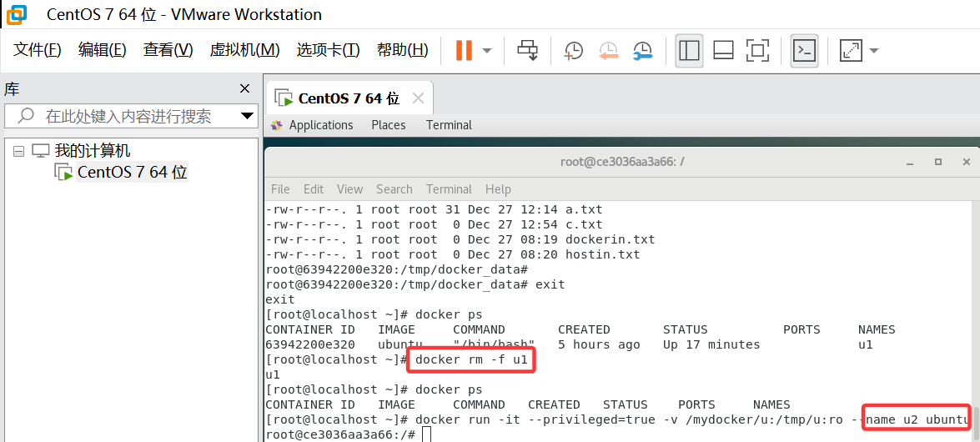Expand the library search dropdown arrow
Screen dimensions: 980x442
247,116
